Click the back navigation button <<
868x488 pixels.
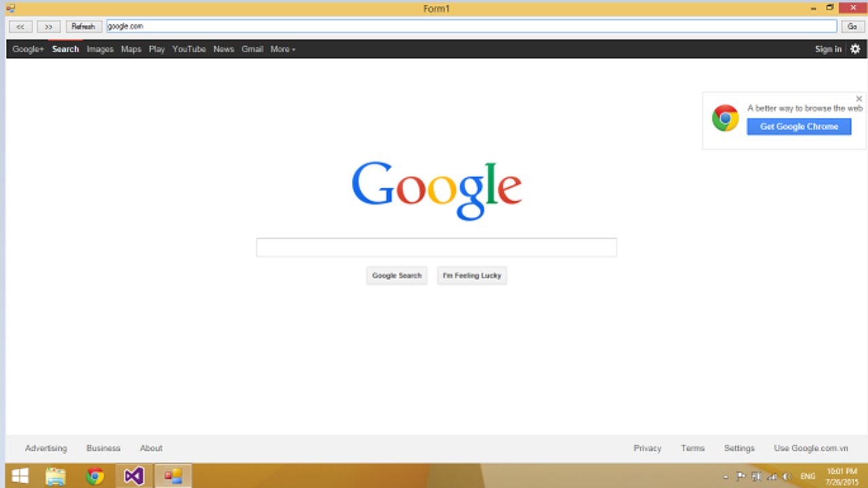pos(20,26)
